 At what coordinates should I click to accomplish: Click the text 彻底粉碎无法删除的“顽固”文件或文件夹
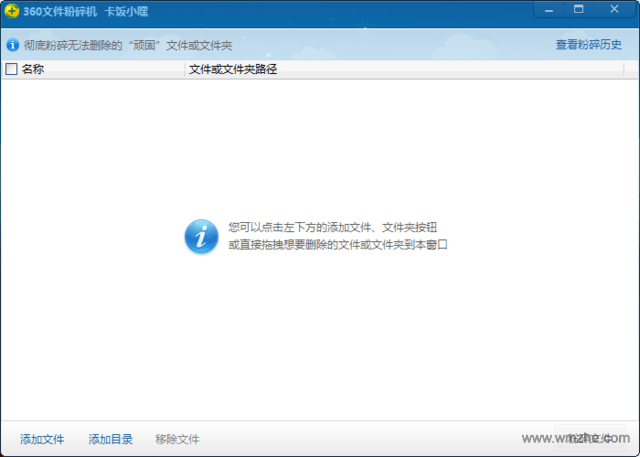tap(128, 45)
